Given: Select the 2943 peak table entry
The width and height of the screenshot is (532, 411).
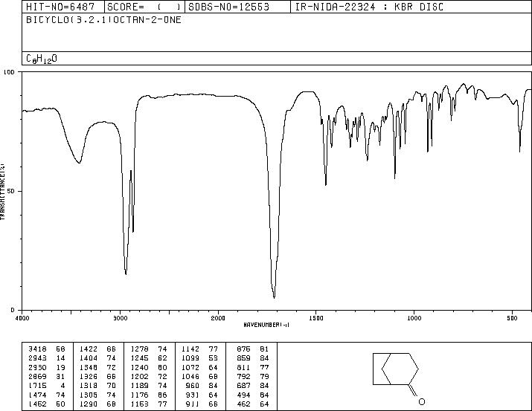Looking at the screenshot, I should coord(46,358).
